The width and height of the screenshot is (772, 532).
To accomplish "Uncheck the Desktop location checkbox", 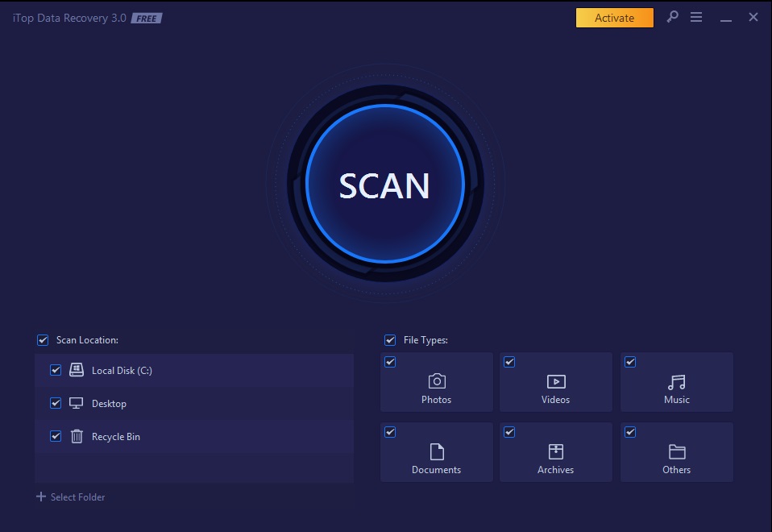I will 56,403.
